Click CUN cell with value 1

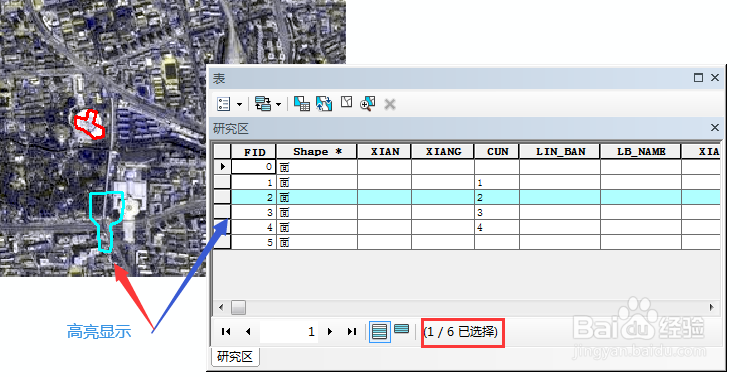click(497, 182)
